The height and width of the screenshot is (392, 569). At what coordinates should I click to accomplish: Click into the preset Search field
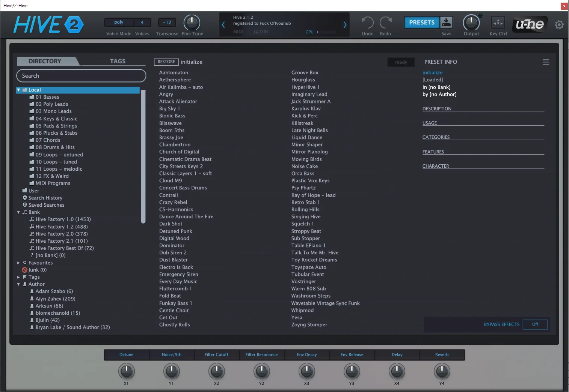click(x=81, y=76)
